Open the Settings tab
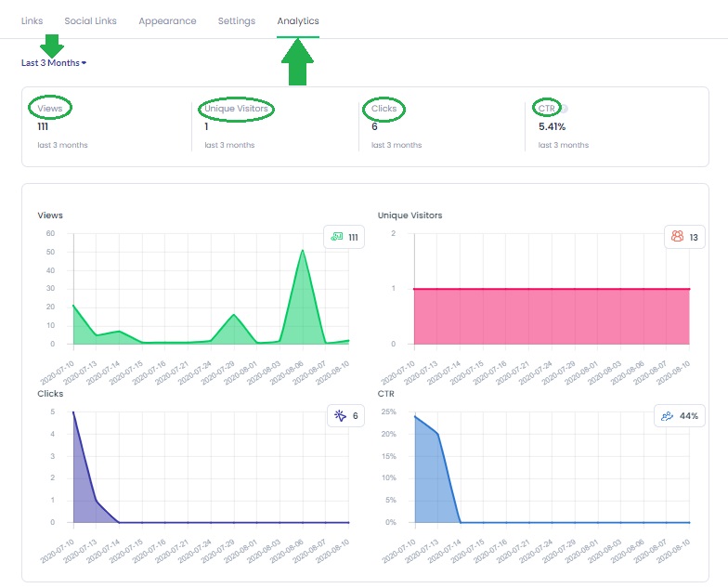The image size is (728, 588). point(237,20)
